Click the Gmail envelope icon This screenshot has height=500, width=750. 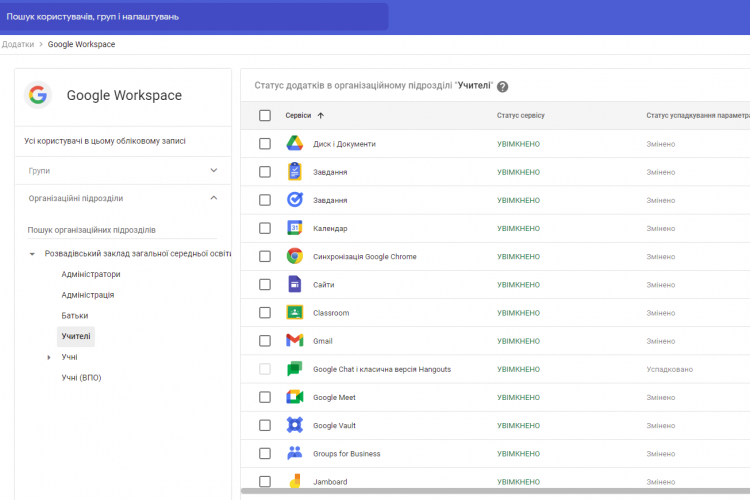295,340
